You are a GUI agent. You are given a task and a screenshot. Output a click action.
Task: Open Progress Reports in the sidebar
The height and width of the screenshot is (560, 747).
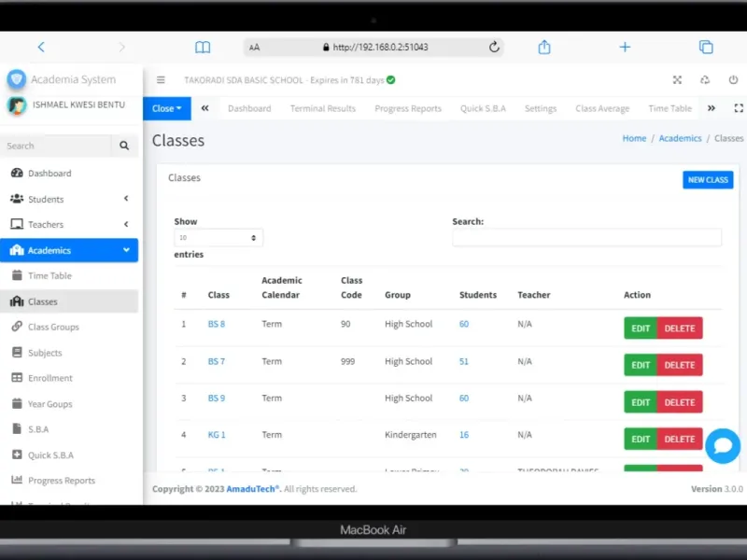pyautogui.click(x=69, y=481)
